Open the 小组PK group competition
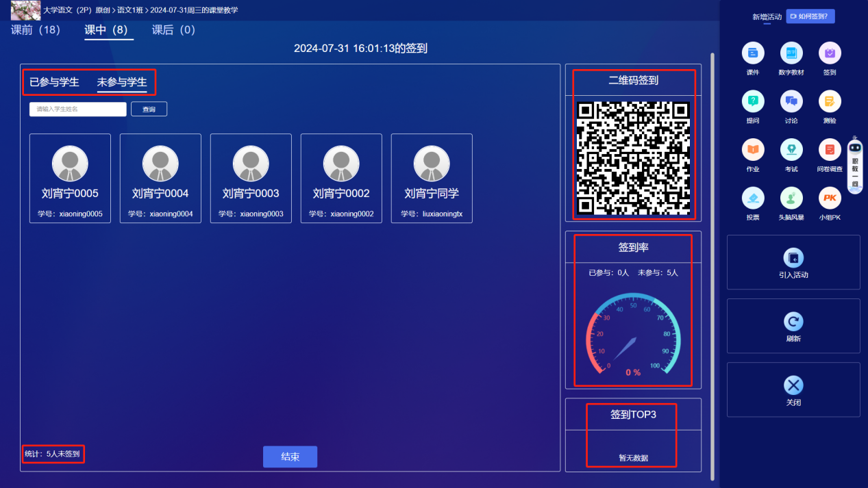The height and width of the screenshot is (488, 868). (x=830, y=199)
